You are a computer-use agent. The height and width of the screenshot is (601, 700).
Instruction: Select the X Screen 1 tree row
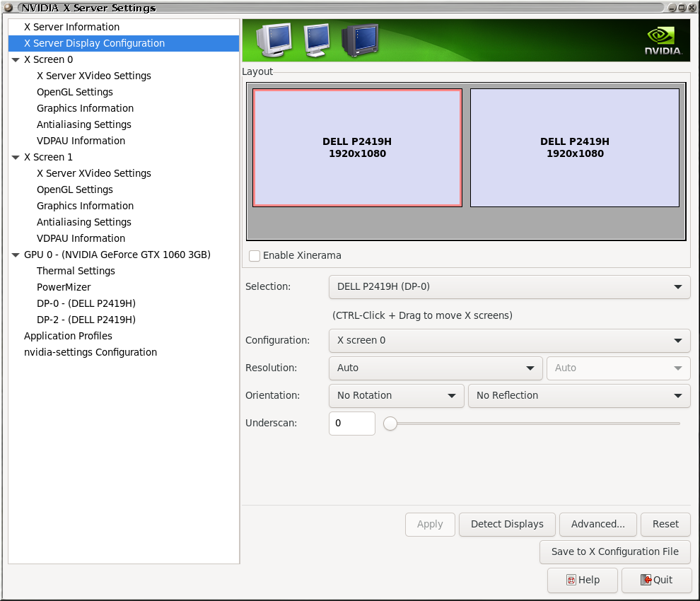point(124,157)
